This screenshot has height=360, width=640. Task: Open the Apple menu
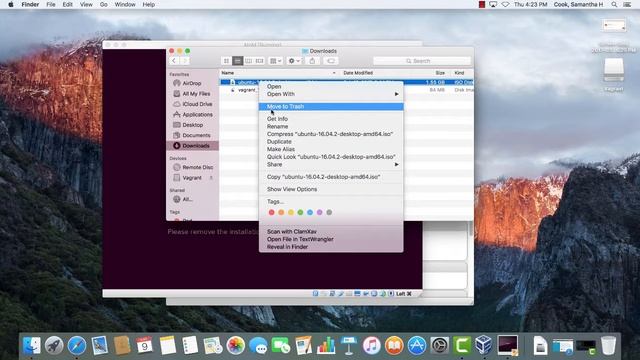11,4
